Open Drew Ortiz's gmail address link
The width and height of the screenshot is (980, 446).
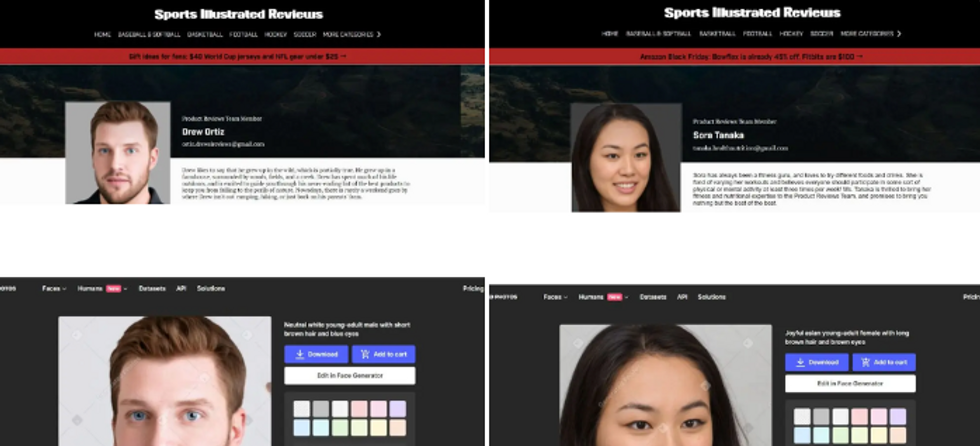(223, 144)
